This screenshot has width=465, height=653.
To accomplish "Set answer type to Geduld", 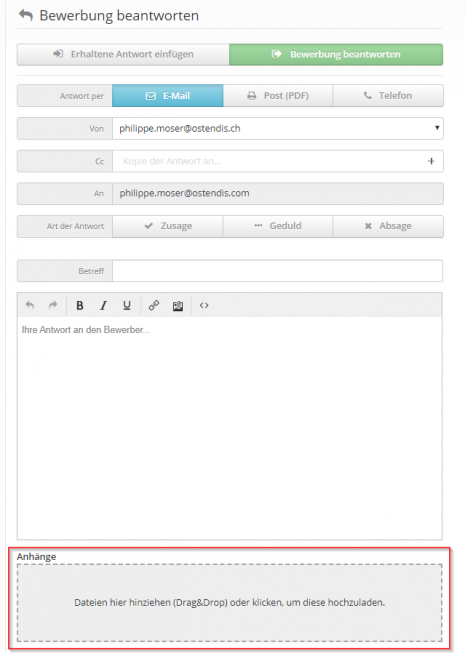I will click(x=278, y=226).
